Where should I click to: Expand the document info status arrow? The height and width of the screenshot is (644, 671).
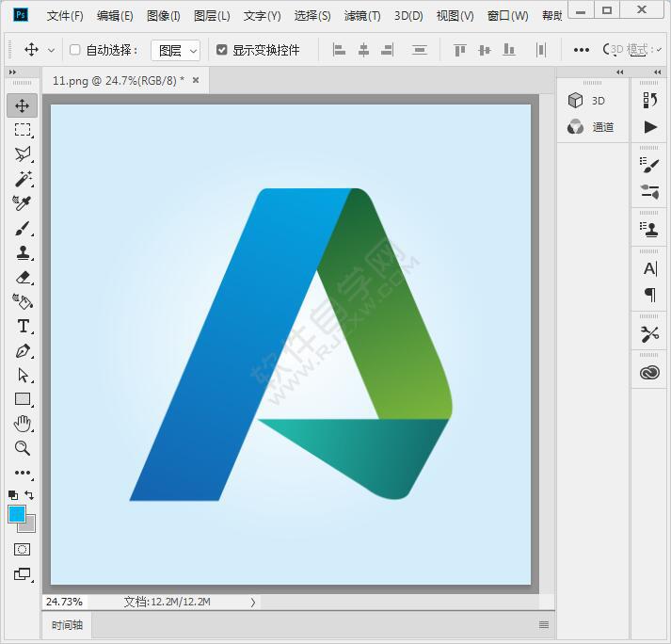(253, 602)
